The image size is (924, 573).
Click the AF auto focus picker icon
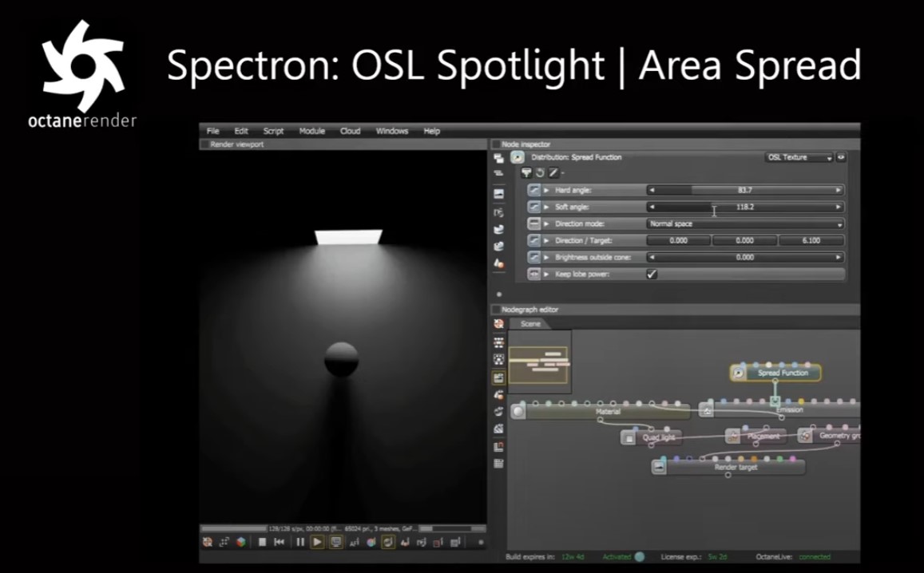click(354, 543)
